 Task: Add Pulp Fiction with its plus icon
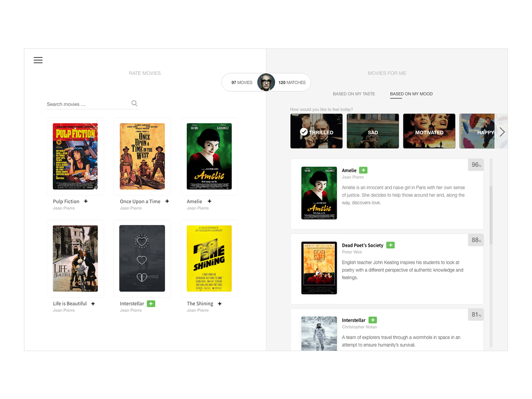(86, 201)
